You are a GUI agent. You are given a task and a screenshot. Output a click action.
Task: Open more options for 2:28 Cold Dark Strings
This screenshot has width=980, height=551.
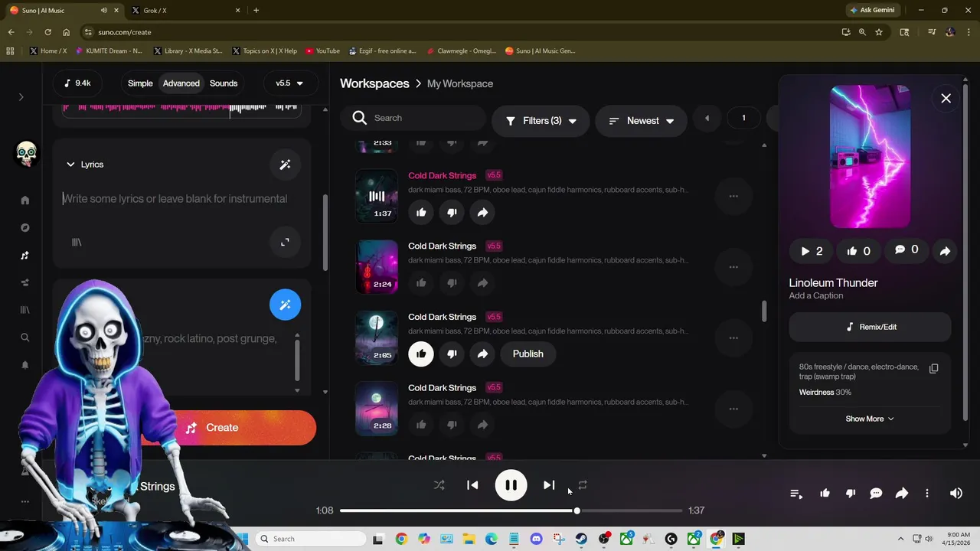pyautogui.click(x=733, y=409)
